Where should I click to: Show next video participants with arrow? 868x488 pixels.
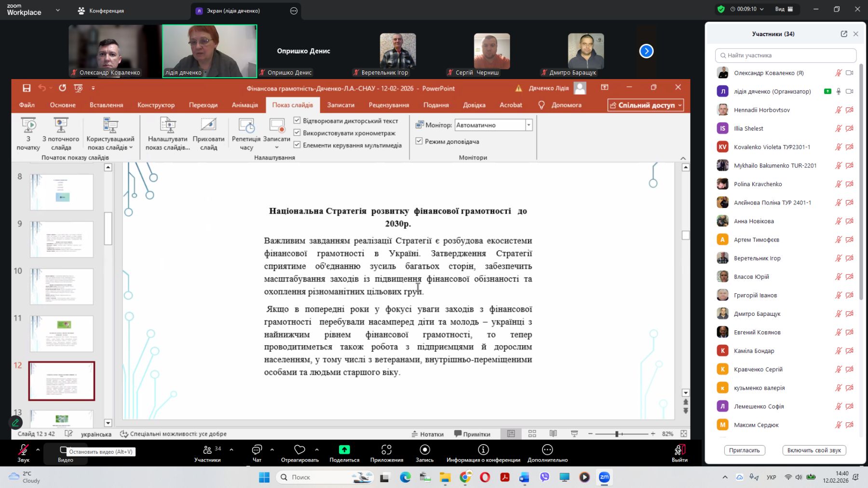click(x=646, y=51)
